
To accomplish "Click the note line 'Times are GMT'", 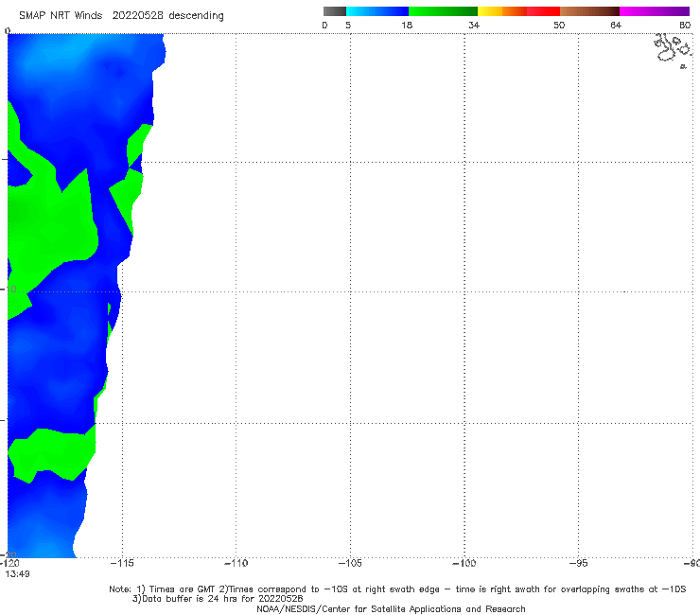I will pos(183,589).
